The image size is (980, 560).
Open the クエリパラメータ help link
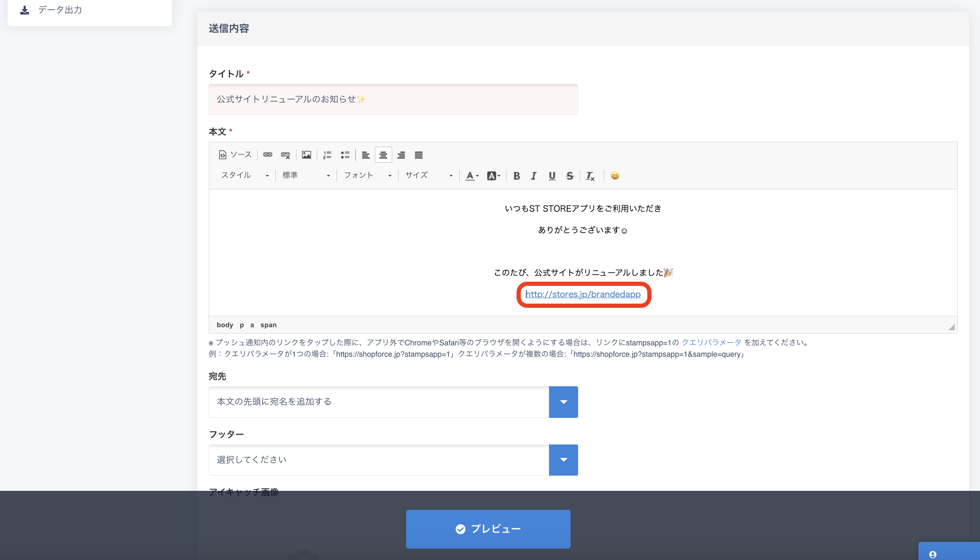coord(711,342)
